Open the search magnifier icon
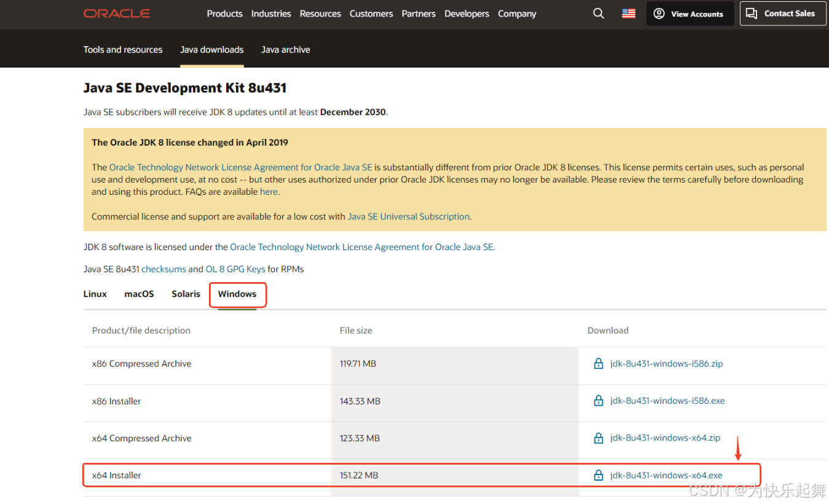829x504 pixels. pos(599,14)
